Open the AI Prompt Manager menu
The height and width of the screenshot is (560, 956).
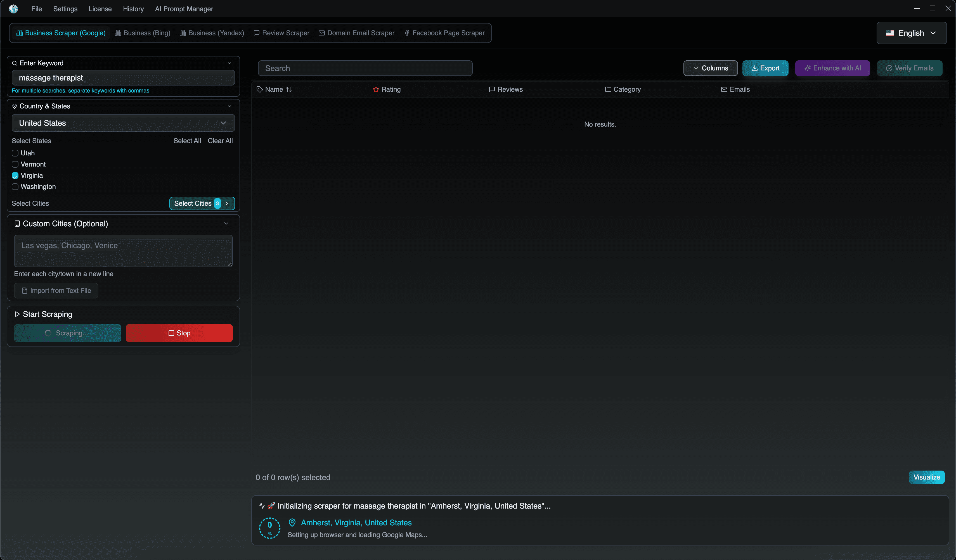click(184, 9)
